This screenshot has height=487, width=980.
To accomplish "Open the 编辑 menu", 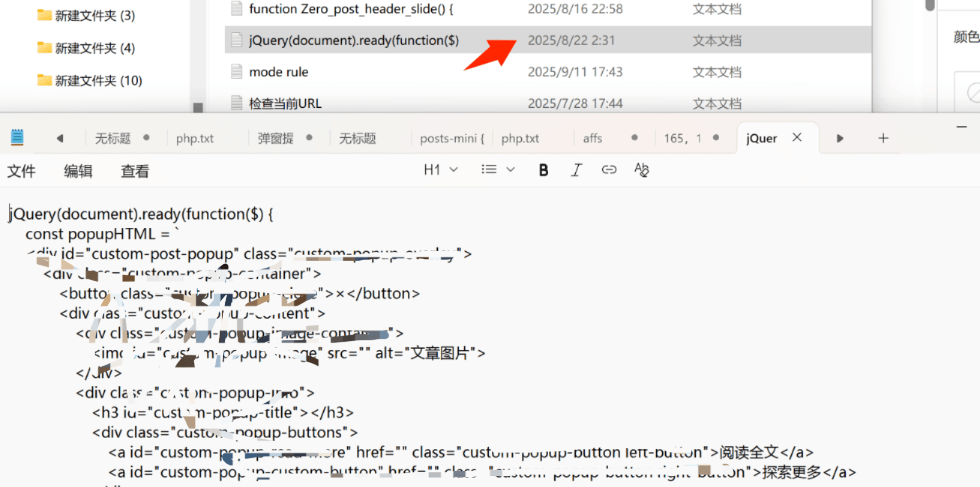I will pos(78,171).
